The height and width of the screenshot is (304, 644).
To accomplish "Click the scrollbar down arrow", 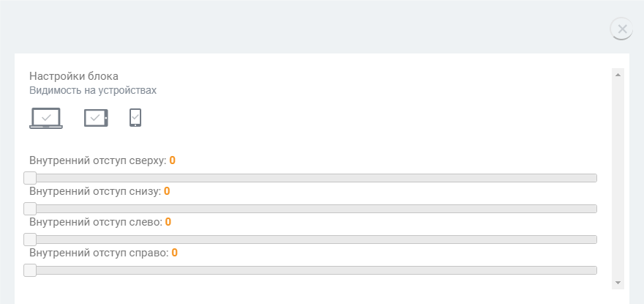I will [x=618, y=283].
